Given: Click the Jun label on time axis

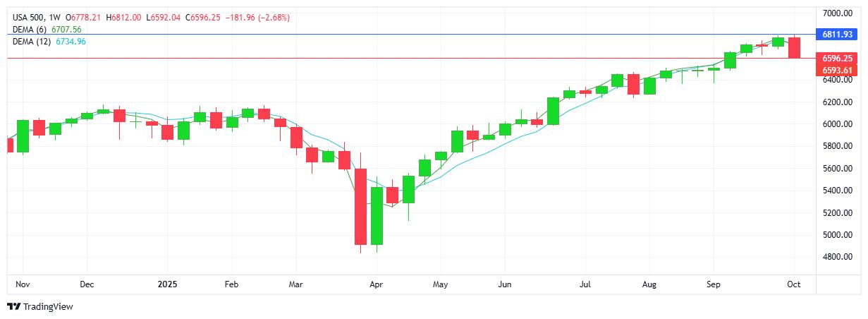Looking at the screenshot, I should pos(504,284).
